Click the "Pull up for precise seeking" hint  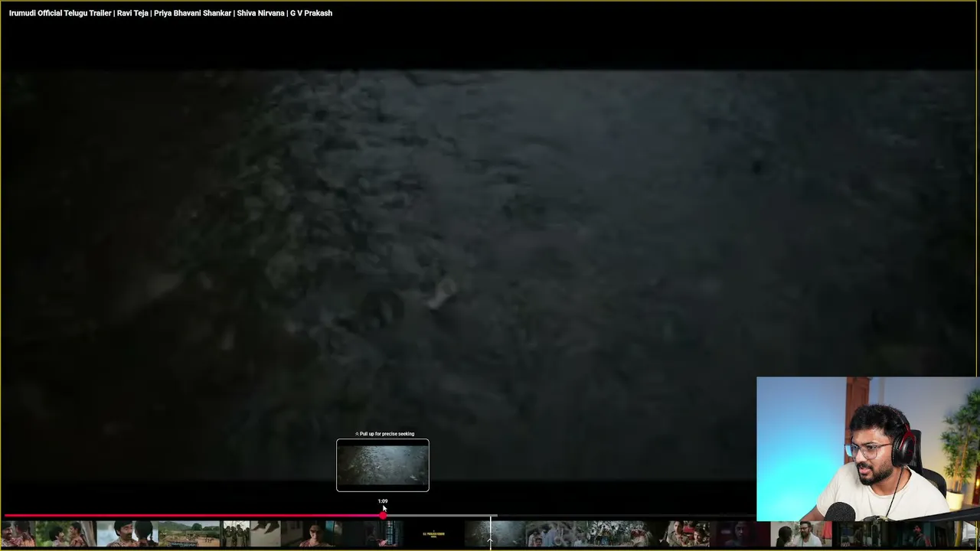(x=384, y=434)
